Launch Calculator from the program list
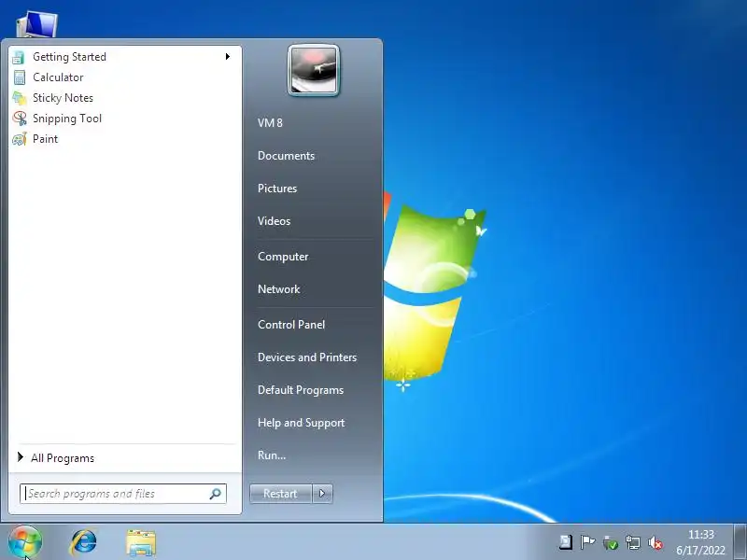The image size is (747, 560). [58, 77]
